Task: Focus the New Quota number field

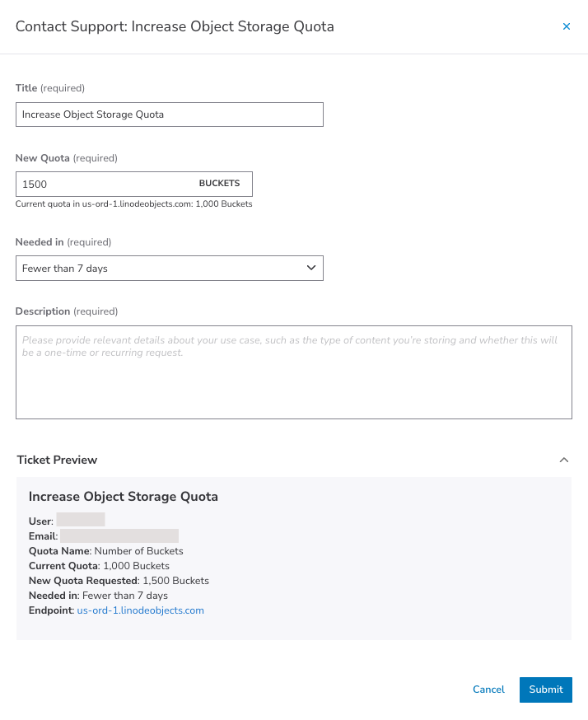Action: point(103,184)
